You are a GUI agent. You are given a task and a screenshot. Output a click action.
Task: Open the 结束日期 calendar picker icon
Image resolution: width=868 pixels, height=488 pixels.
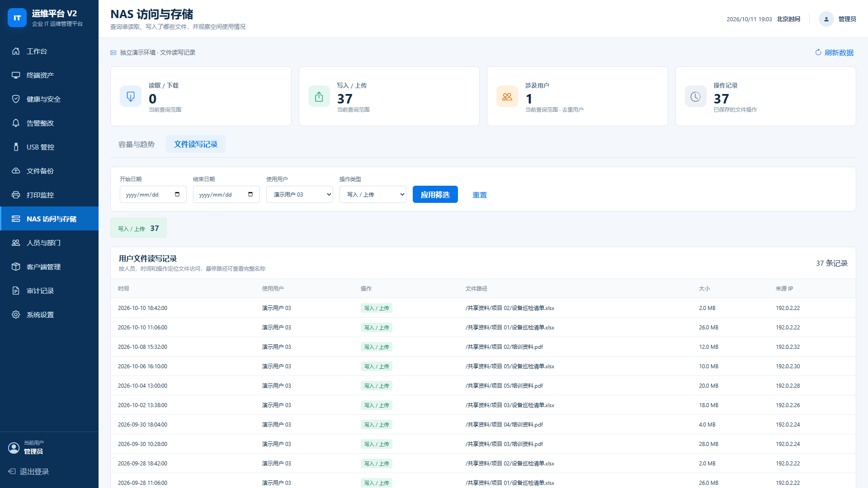click(x=250, y=194)
